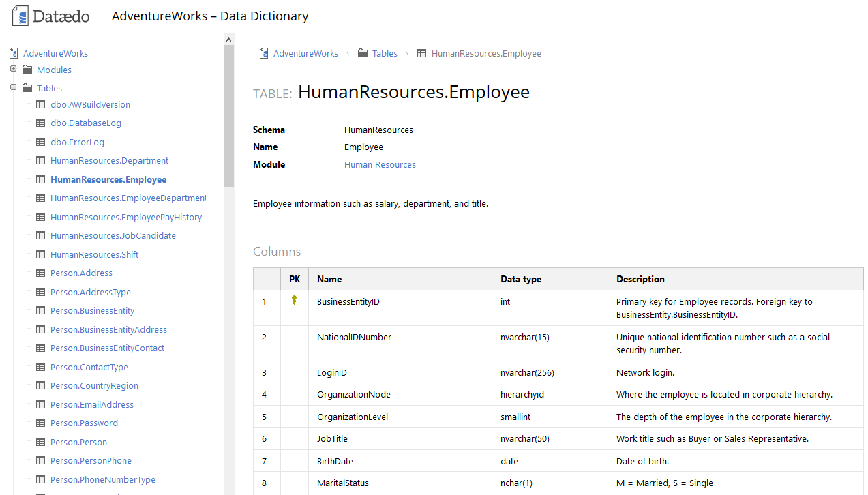Click the Modules folder icon

(x=27, y=70)
